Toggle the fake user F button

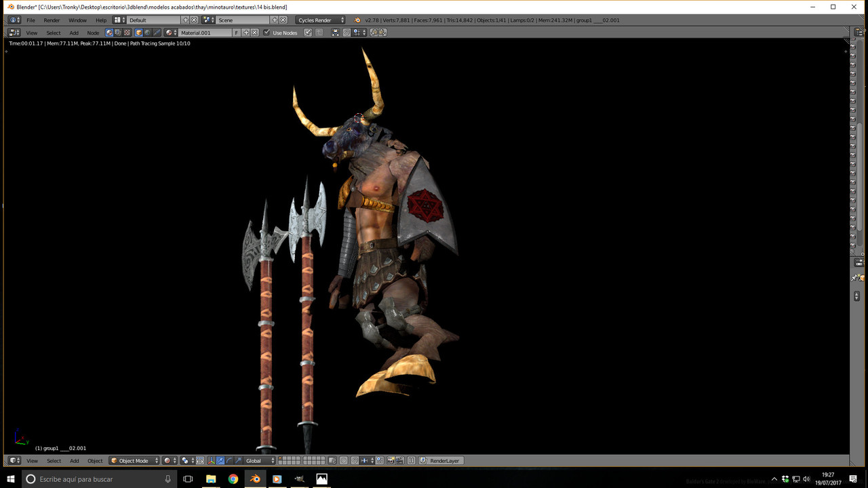pyautogui.click(x=237, y=33)
